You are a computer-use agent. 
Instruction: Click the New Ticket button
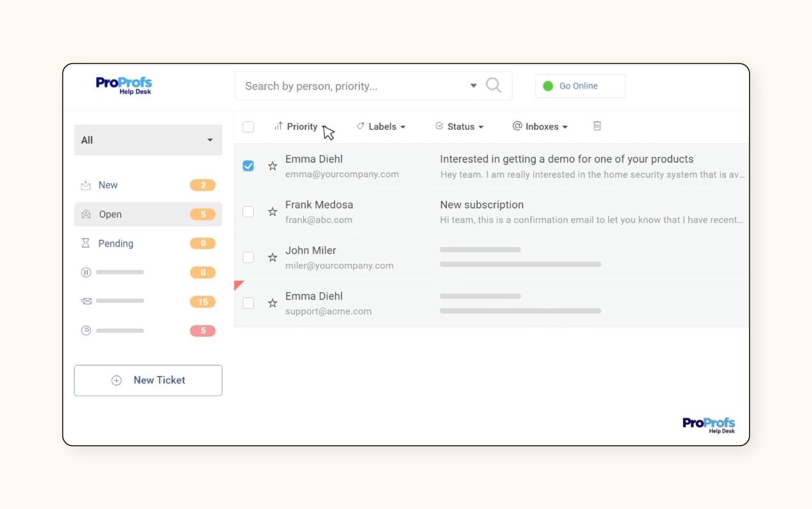coord(148,380)
